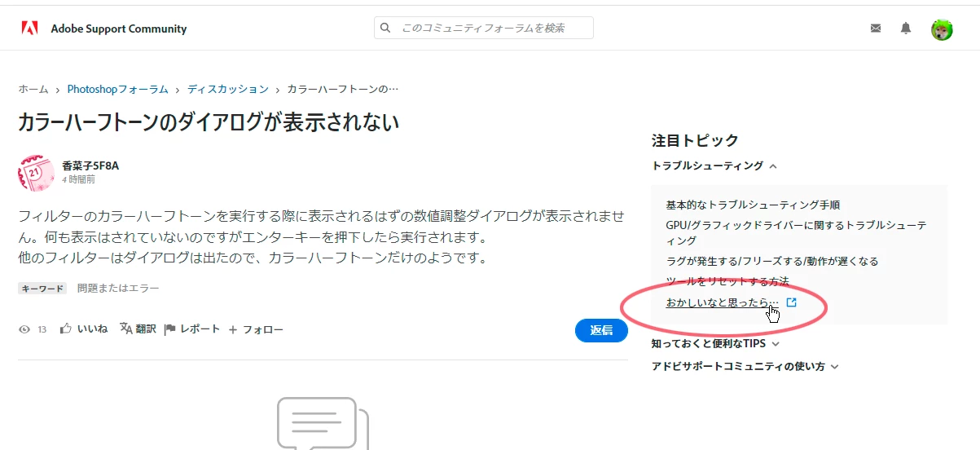The image size is (980, 450).
Task: Click external-link icon beside おかしいなと思ったら…
Action: click(x=791, y=302)
